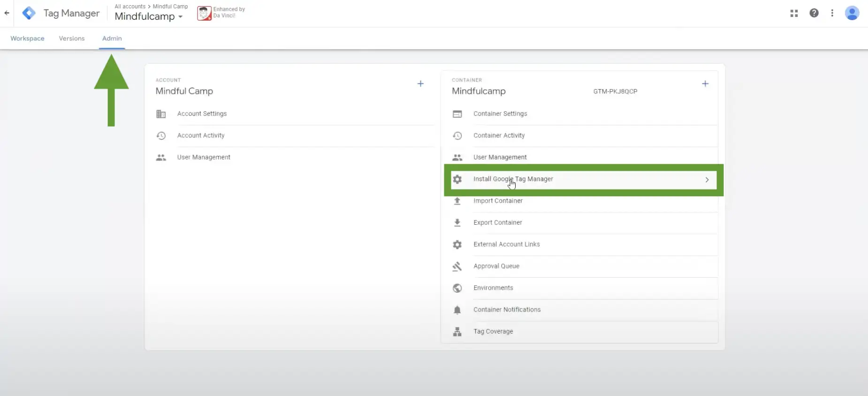Image resolution: width=868 pixels, height=396 pixels.
Task: Click the user account avatar
Action: click(852, 13)
